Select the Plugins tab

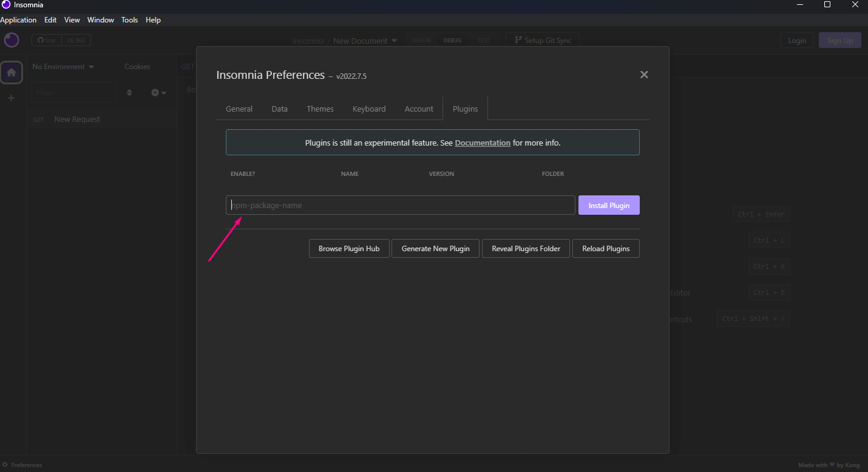coord(466,109)
